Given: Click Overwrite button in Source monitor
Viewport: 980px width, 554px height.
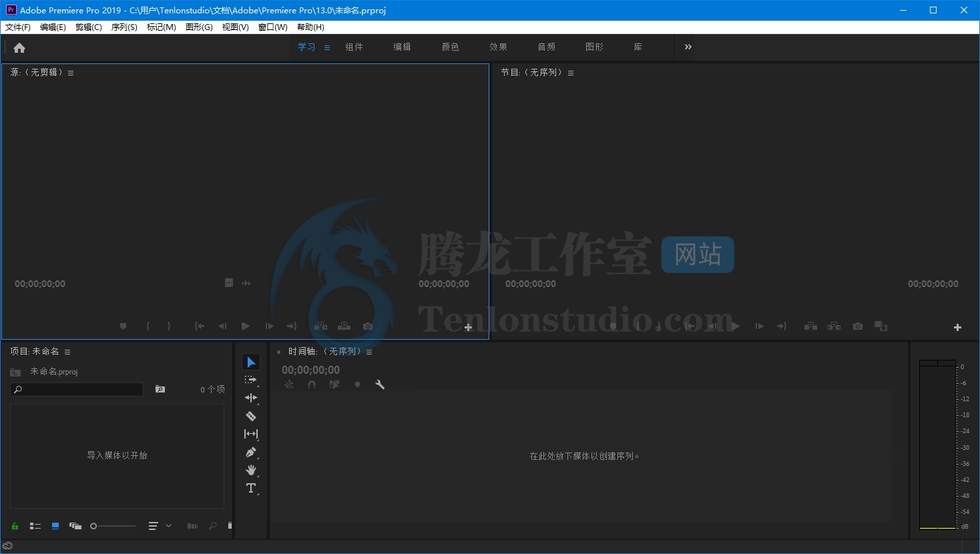Looking at the screenshot, I should point(344,326).
